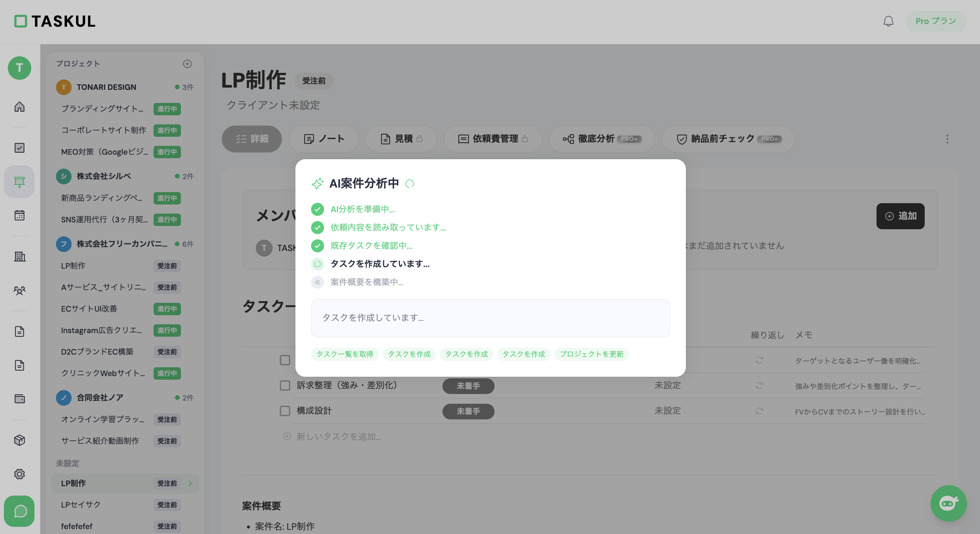
Task: Select the tasks checkmark icon in the sidebar
Action: pyautogui.click(x=19, y=148)
